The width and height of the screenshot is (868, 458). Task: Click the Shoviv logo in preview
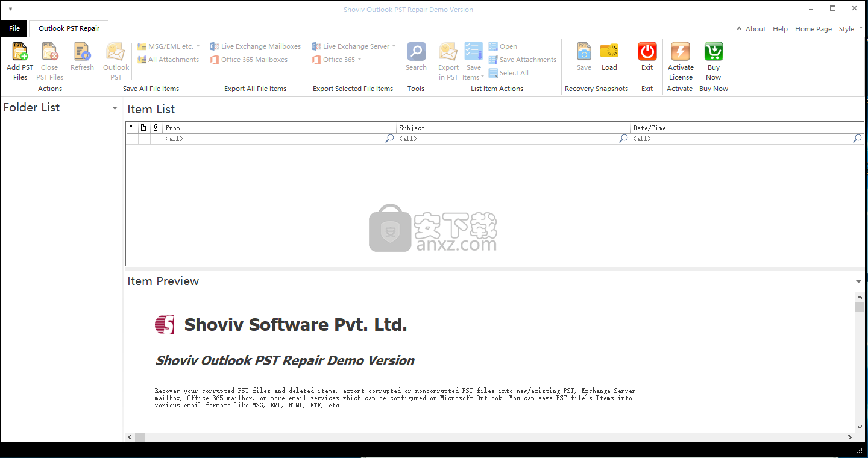pos(165,325)
